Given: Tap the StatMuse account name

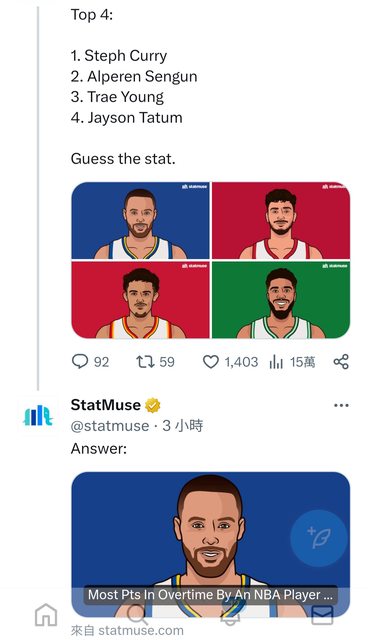Looking at the screenshot, I should [106, 405].
